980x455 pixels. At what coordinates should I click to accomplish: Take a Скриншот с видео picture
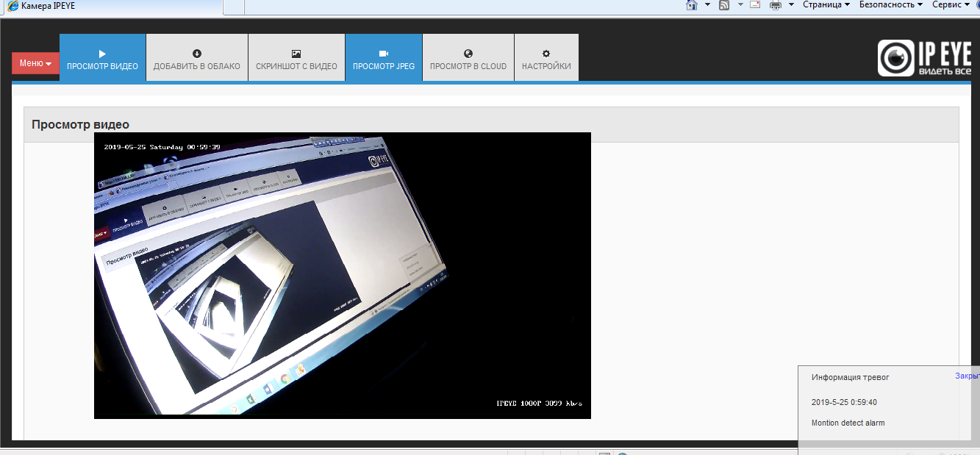pyautogui.click(x=296, y=58)
